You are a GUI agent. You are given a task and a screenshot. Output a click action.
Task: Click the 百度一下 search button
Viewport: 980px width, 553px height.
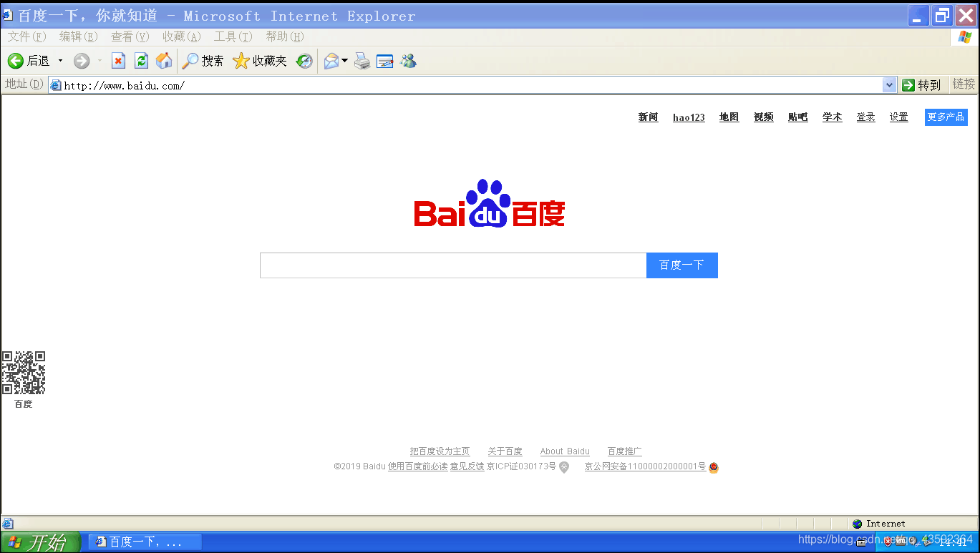pyautogui.click(x=681, y=265)
